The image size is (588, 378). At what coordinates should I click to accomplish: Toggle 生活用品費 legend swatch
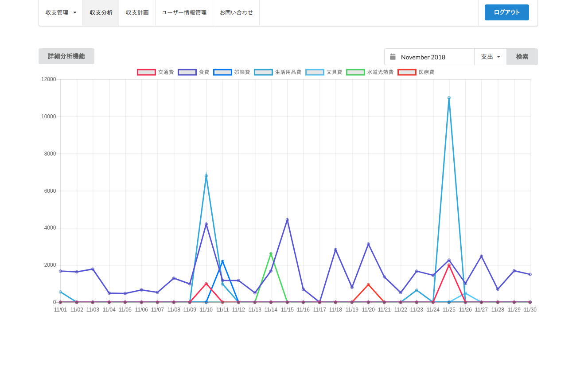[263, 72]
